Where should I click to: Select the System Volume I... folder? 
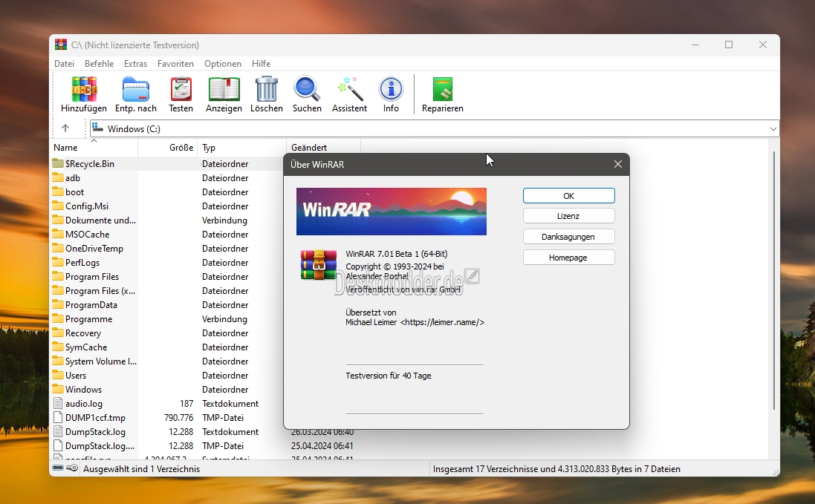point(101,361)
